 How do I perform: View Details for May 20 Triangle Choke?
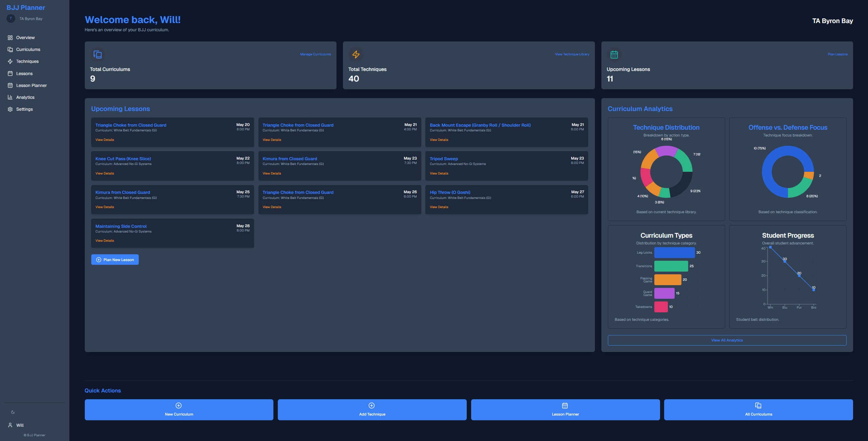tap(104, 140)
